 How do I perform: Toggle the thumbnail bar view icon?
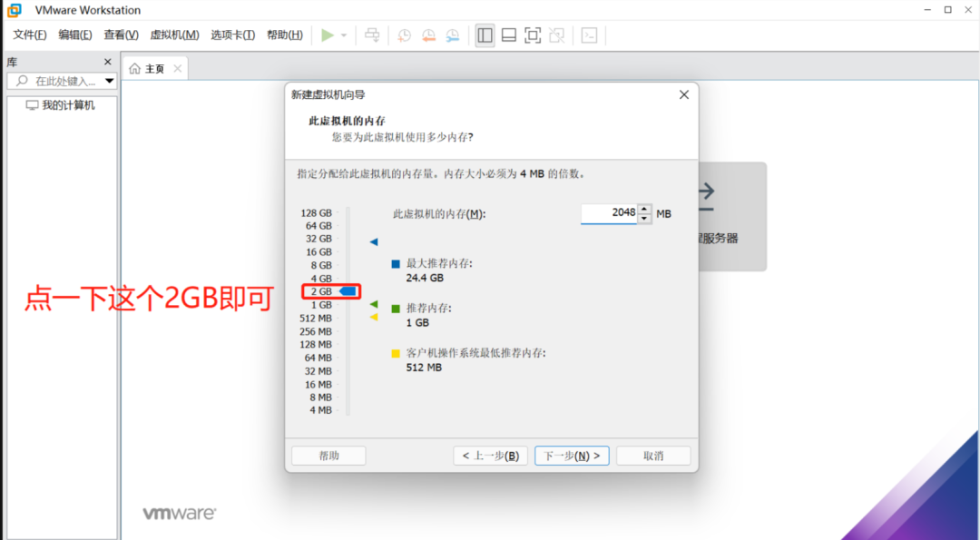(509, 35)
